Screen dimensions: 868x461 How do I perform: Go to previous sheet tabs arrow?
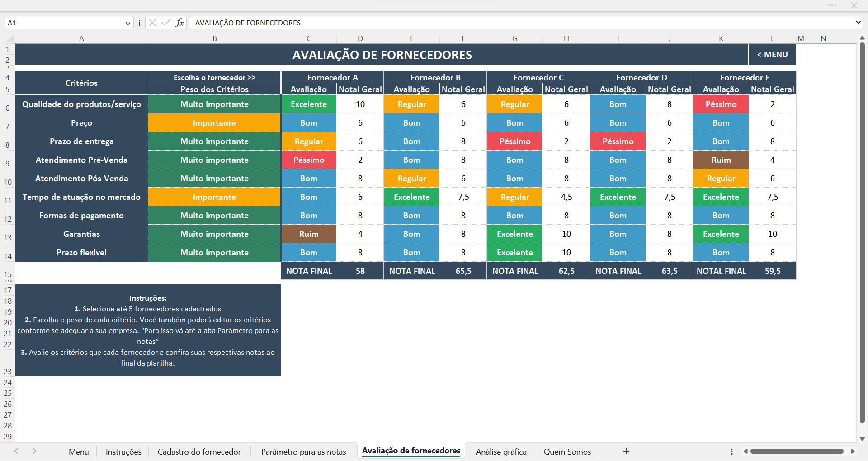click(16, 451)
